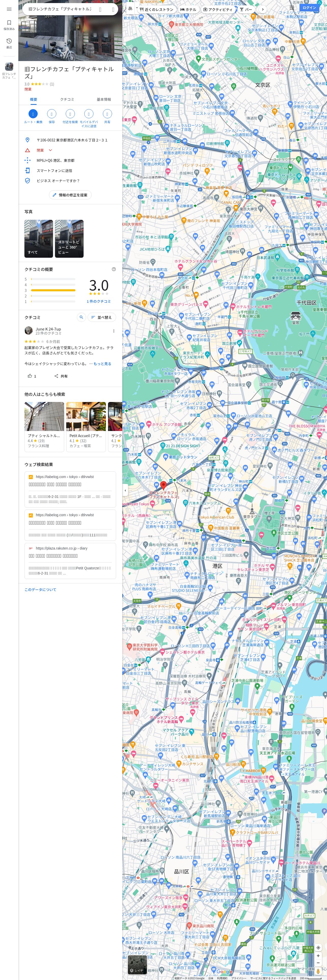327x980 pixels.
Task: Open the 並べ替え sort dropdown
Action: tap(102, 317)
